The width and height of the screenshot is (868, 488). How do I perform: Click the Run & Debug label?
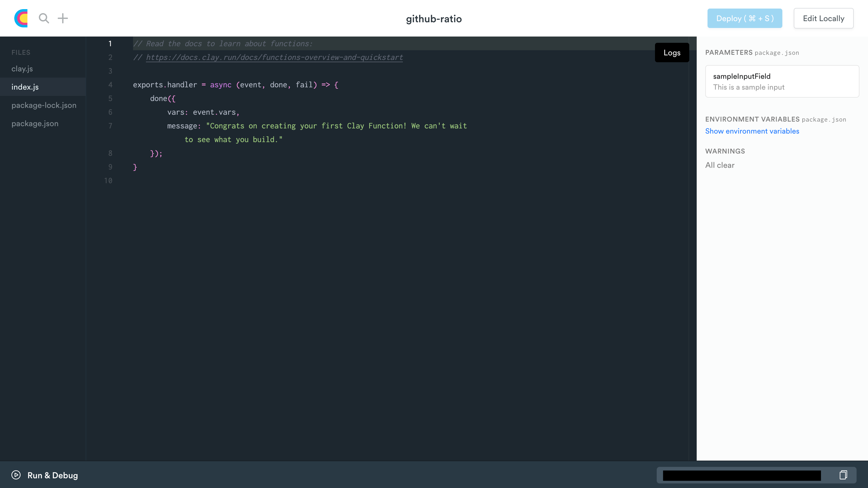click(53, 475)
